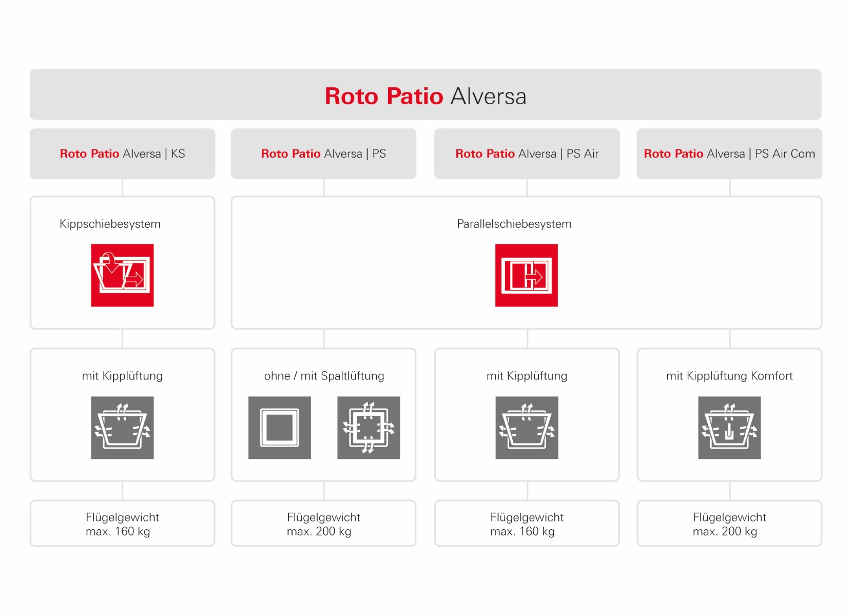Select Flügelgewicht max. 160 kg under PS Air
853x616 pixels.
coord(527,524)
